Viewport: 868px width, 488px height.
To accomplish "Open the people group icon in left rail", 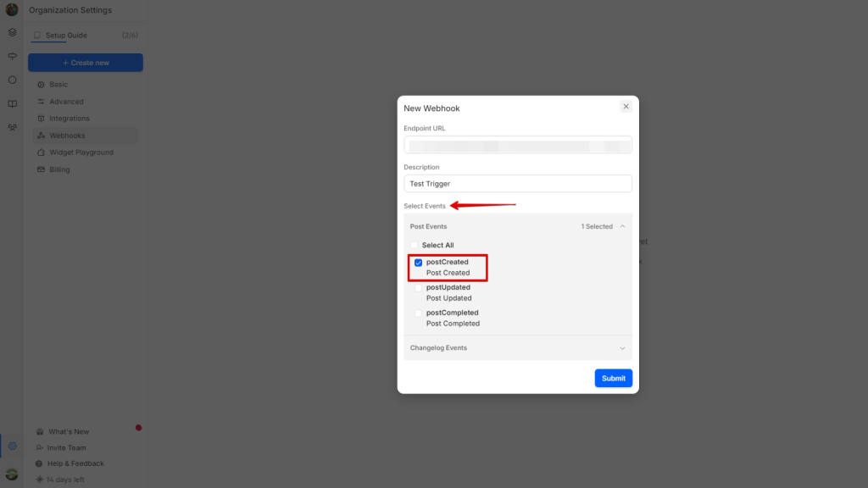I will (x=12, y=127).
